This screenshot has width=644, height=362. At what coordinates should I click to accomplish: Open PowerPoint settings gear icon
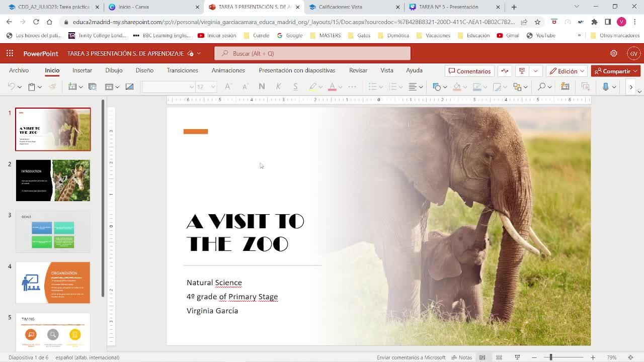pos(613,53)
